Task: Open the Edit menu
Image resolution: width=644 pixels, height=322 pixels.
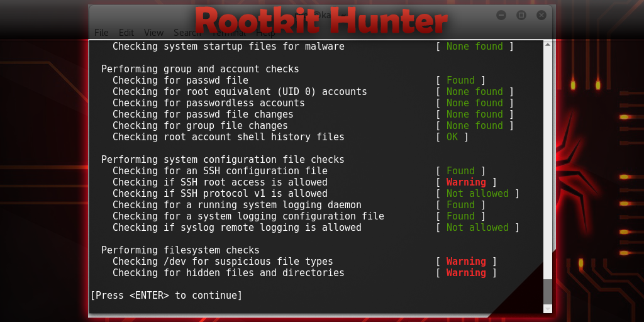Action: 126,33
